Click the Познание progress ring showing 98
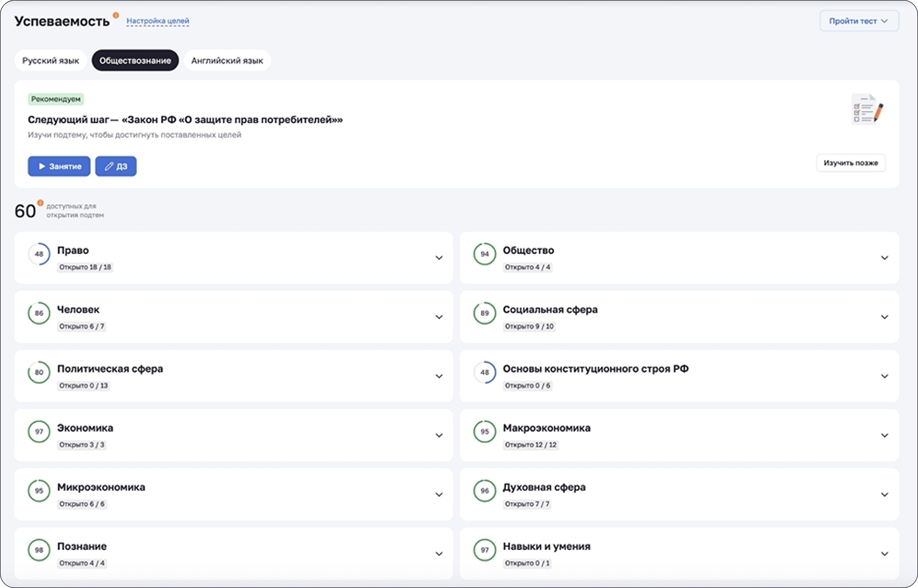 [x=39, y=550]
